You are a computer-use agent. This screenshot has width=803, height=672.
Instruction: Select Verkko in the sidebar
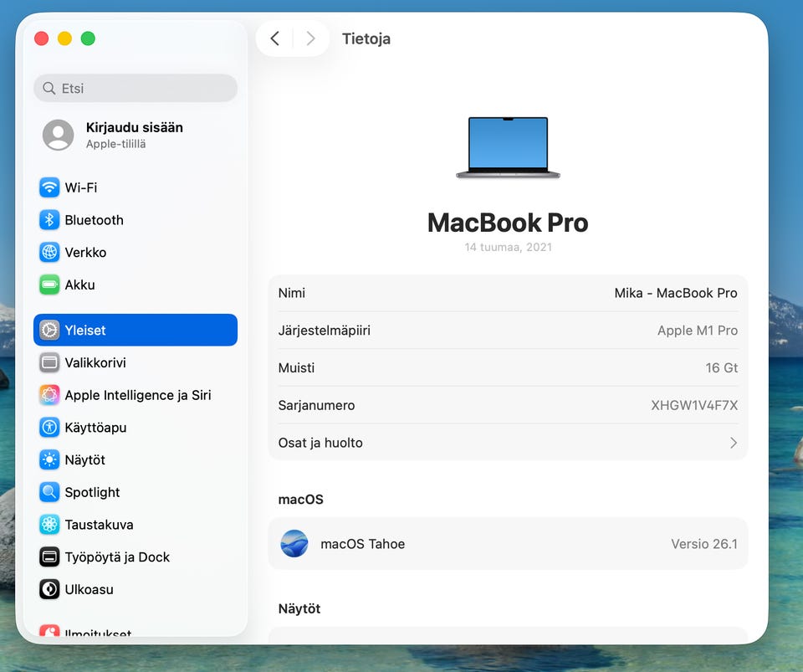click(x=136, y=252)
